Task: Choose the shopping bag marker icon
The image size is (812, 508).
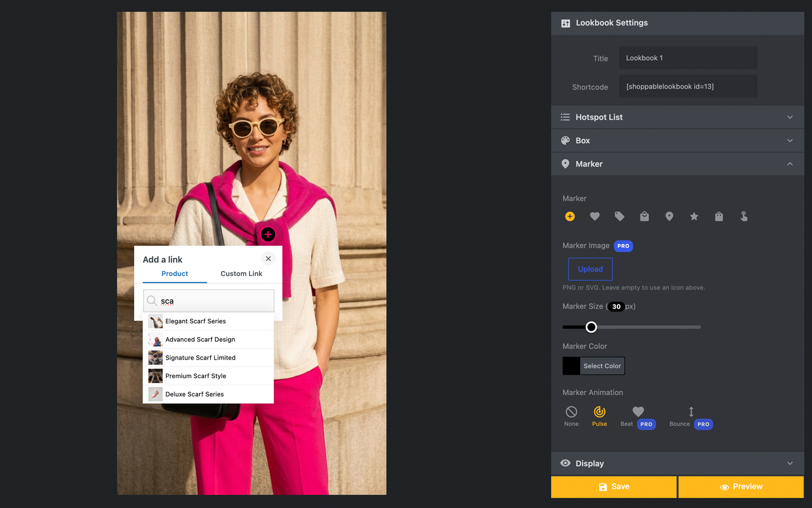Action: 644,216
